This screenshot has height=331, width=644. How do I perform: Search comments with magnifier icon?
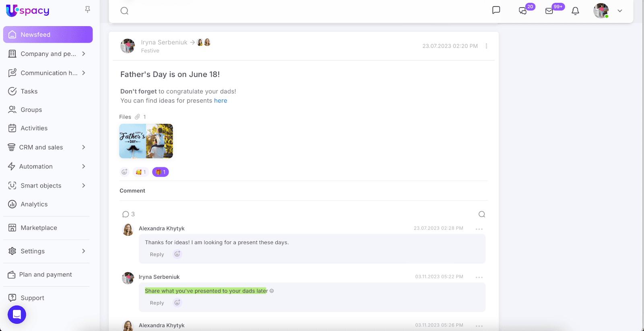(481, 214)
